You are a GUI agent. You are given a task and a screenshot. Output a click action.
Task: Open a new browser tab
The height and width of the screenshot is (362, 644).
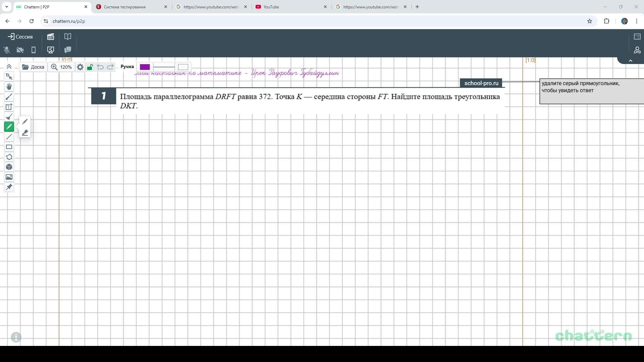tap(417, 7)
